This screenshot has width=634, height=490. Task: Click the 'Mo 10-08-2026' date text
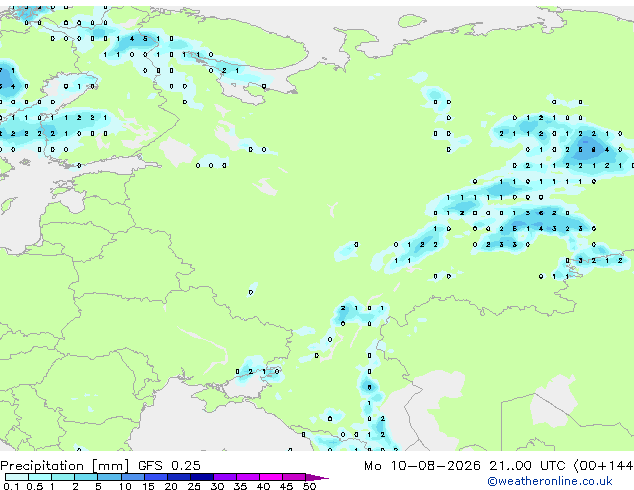point(422,465)
